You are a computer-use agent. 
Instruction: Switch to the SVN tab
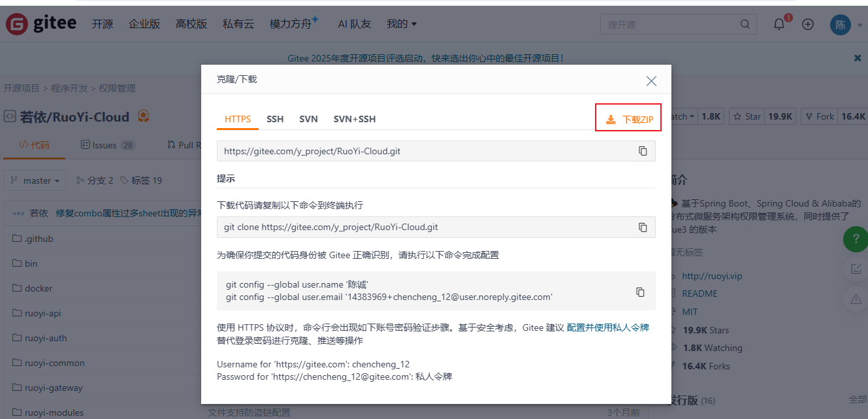click(308, 119)
